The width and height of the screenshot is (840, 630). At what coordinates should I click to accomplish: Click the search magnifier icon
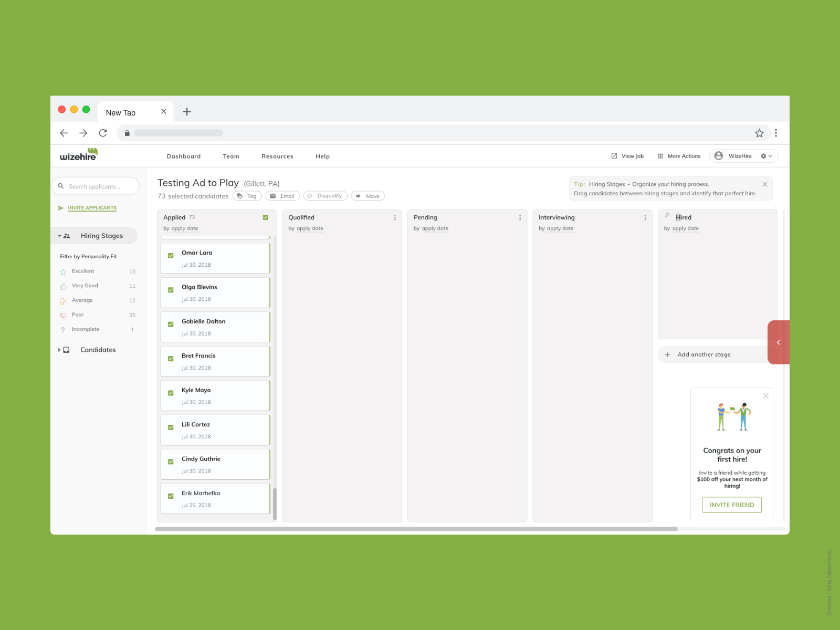pyautogui.click(x=61, y=186)
